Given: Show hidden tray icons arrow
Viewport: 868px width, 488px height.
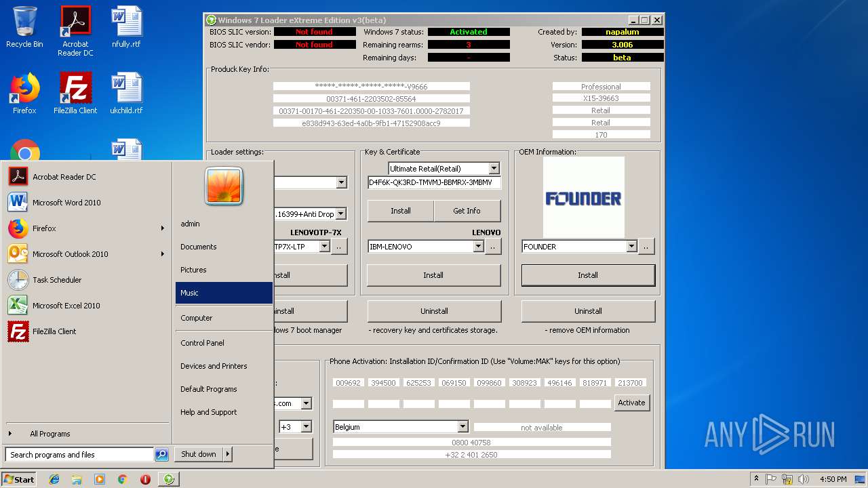Looking at the screenshot, I should [x=756, y=479].
